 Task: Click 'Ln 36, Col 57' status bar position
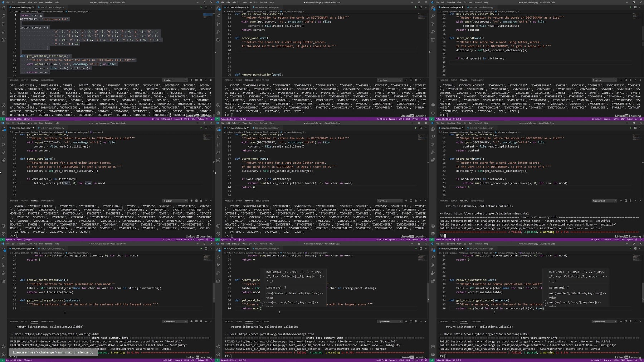596,360
